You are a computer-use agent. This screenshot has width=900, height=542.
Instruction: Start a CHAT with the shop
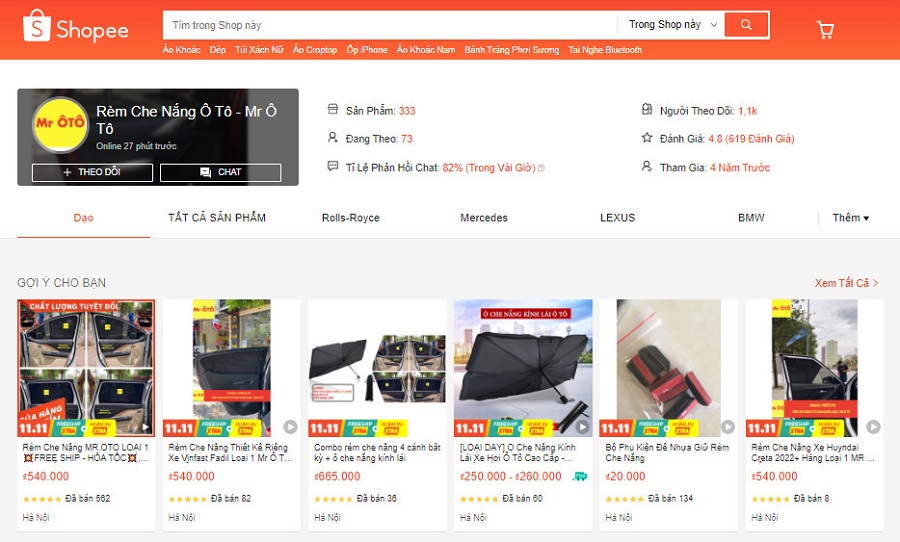pos(220,172)
